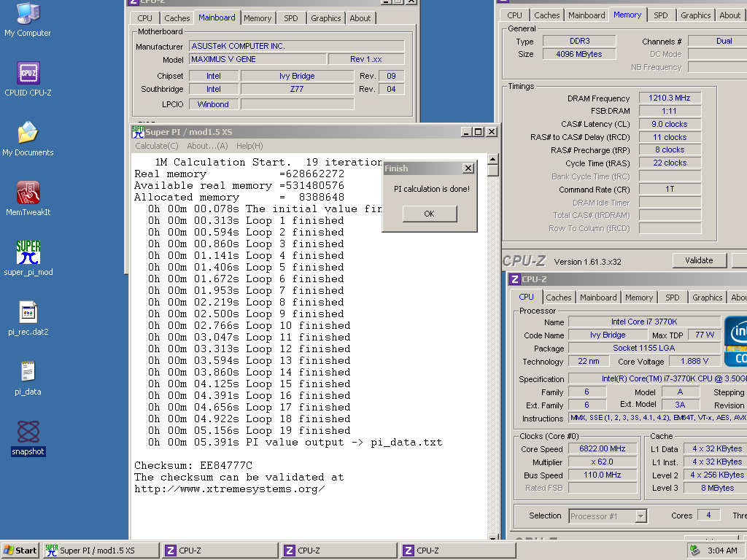The height and width of the screenshot is (560, 747).
Task: Switch to Graphics tab in Memory CPU-Z window
Action: (x=695, y=15)
